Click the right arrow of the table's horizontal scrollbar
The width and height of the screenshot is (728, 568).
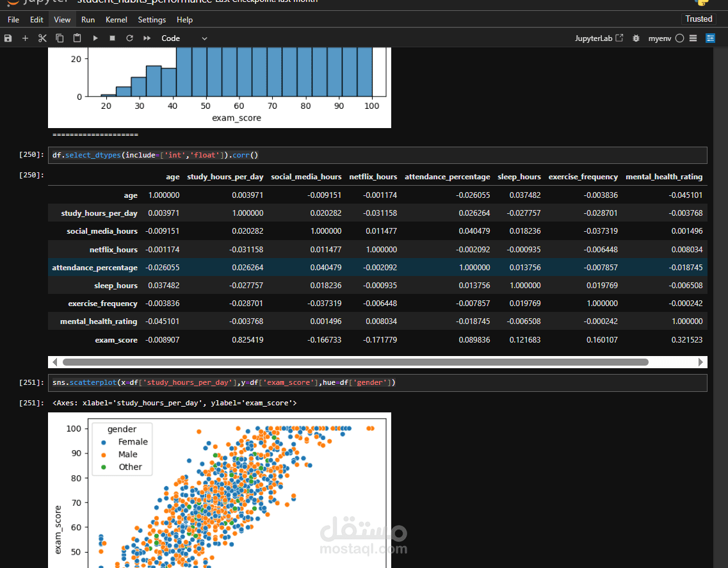click(x=700, y=362)
